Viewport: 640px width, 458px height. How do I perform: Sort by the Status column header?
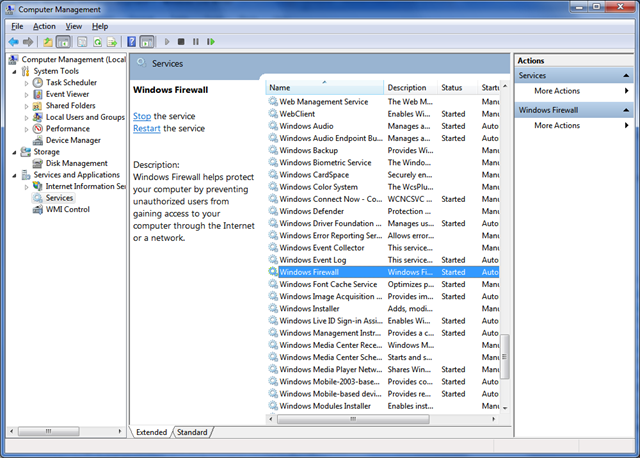pyautogui.click(x=456, y=88)
